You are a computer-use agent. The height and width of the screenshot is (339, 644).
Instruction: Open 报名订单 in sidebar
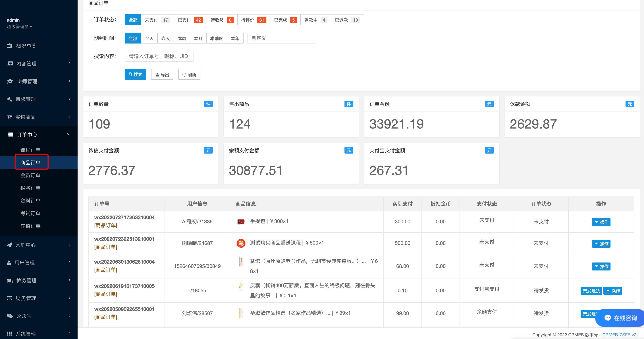pos(30,188)
